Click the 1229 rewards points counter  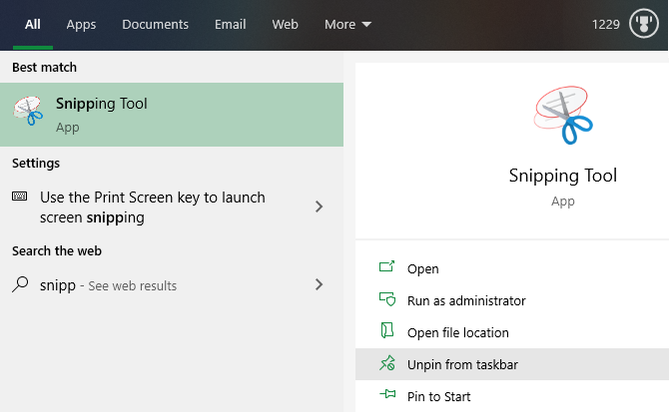coord(606,25)
